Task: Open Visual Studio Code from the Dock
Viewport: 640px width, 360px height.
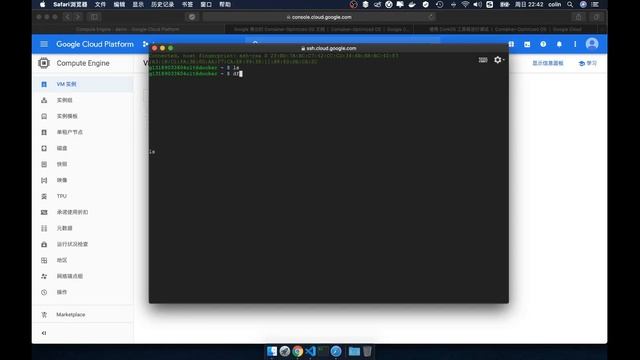Action: click(310, 351)
